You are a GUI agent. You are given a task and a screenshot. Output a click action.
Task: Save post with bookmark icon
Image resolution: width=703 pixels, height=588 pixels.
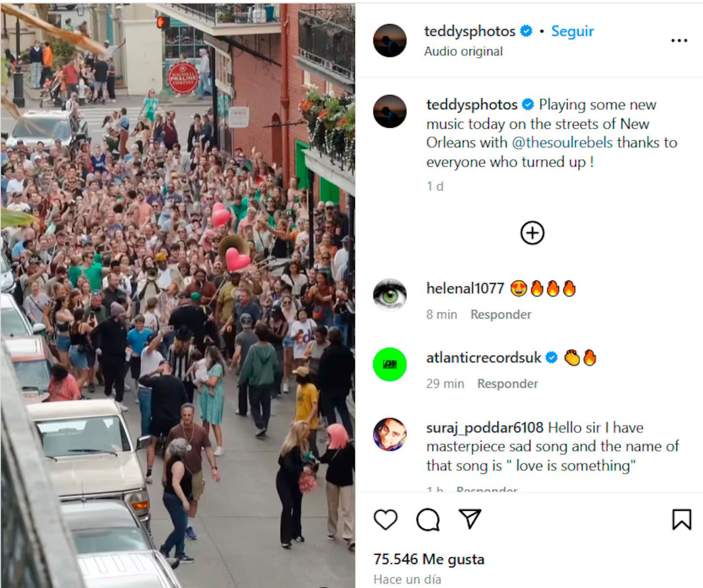682,519
